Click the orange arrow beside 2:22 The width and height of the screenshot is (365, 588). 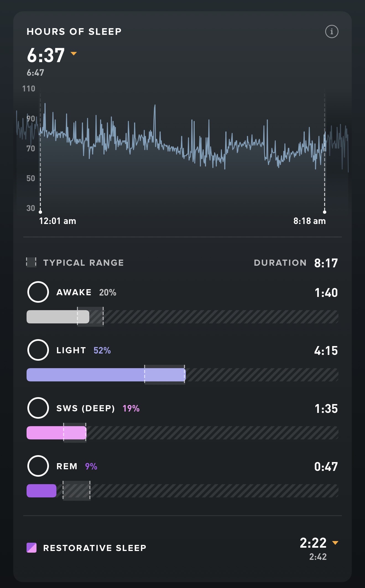(335, 543)
